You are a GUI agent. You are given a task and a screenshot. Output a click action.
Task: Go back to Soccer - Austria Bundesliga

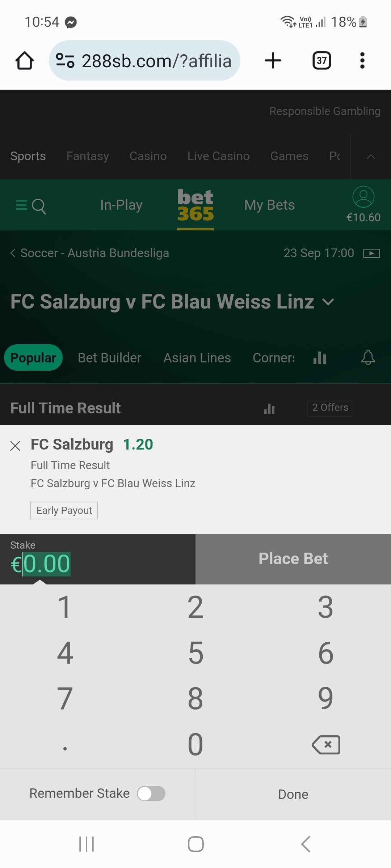89,253
